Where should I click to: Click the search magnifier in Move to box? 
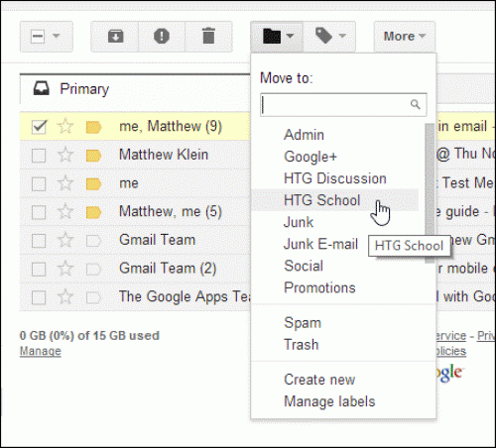tap(415, 105)
